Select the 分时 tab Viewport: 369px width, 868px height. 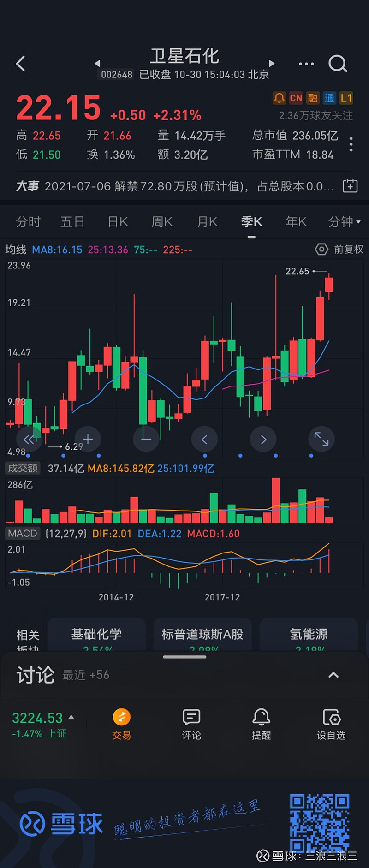(x=28, y=222)
